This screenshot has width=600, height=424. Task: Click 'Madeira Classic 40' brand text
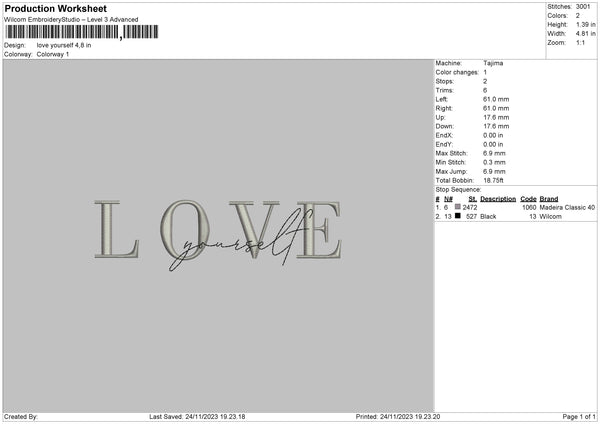pyautogui.click(x=567, y=208)
